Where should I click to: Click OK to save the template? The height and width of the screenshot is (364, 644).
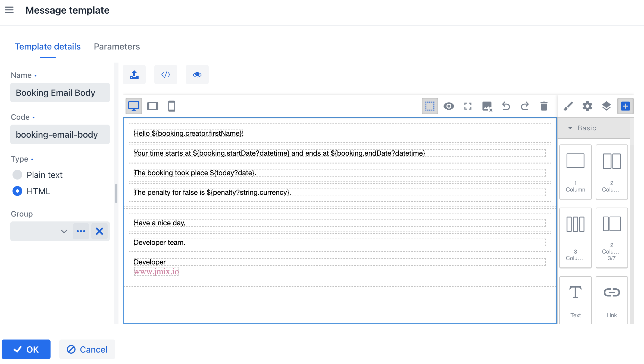(27, 349)
